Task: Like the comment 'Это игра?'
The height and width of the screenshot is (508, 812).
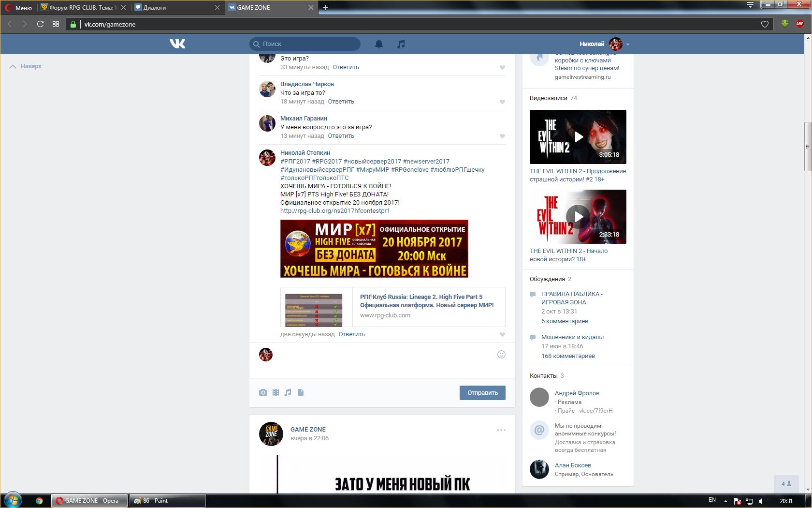Action: point(502,68)
